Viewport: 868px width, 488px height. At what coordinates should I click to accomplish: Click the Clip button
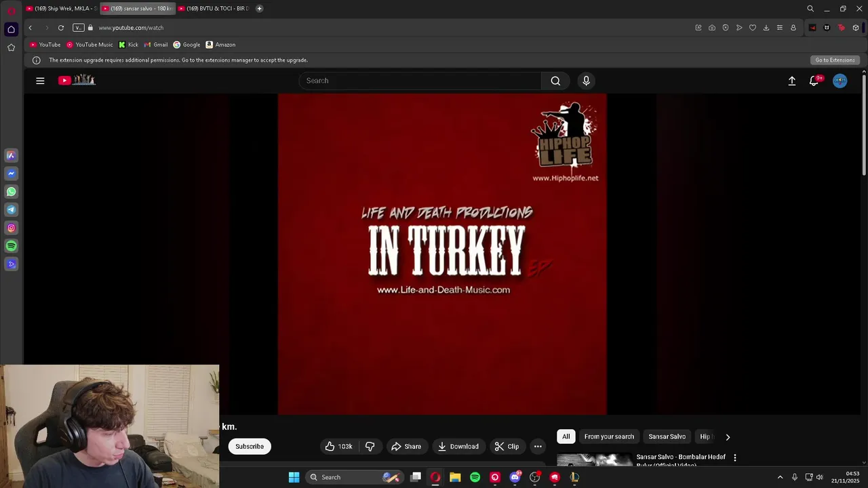(x=507, y=446)
